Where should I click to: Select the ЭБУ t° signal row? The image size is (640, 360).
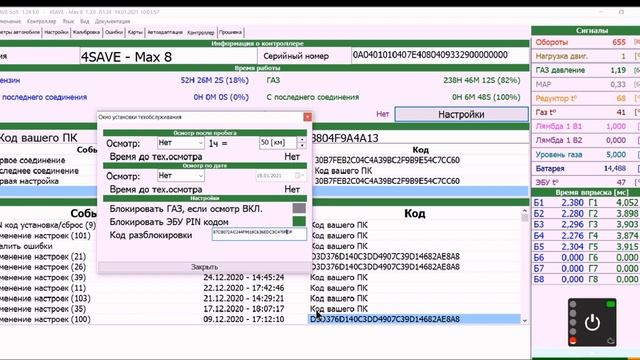(x=585, y=182)
